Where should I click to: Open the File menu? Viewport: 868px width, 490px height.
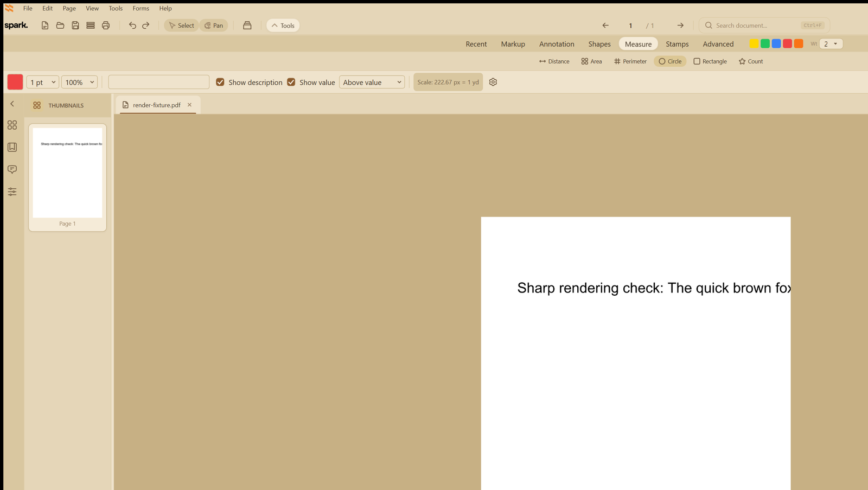click(x=28, y=8)
